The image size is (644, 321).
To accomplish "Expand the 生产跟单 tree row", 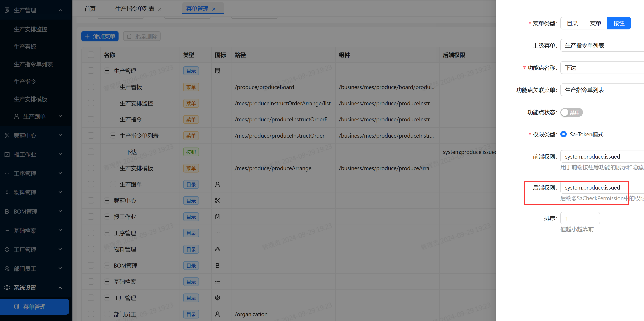I will (113, 184).
